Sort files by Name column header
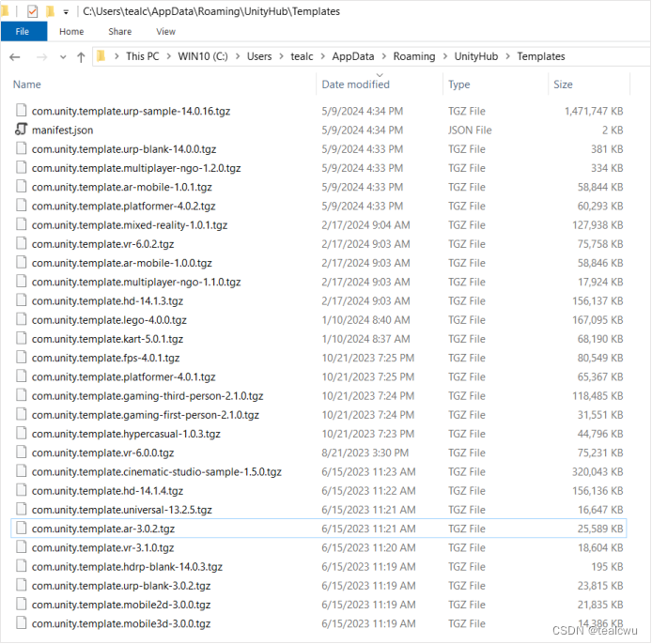Image resolution: width=652 pixels, height=644 pixels. point(27,84)
